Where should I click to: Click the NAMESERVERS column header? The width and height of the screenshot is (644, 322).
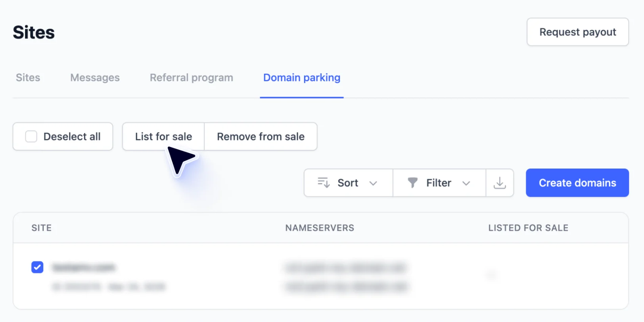tap(320, 228)
